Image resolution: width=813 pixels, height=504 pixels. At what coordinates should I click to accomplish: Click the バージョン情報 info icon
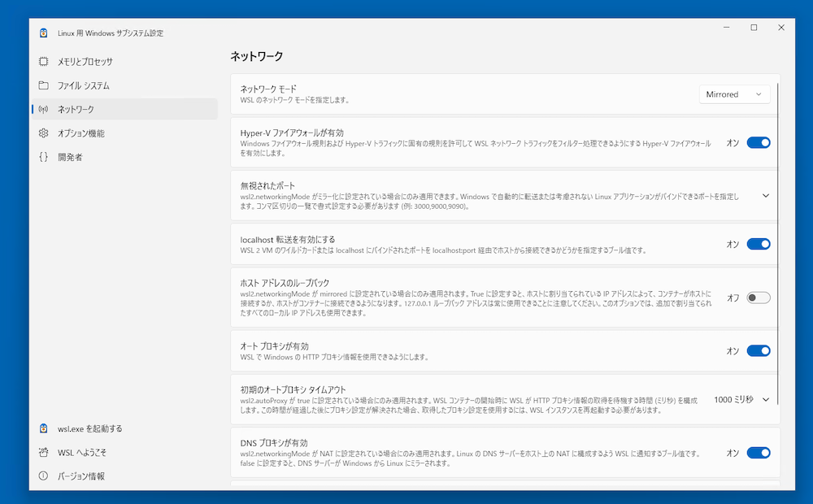coord(44,476)
